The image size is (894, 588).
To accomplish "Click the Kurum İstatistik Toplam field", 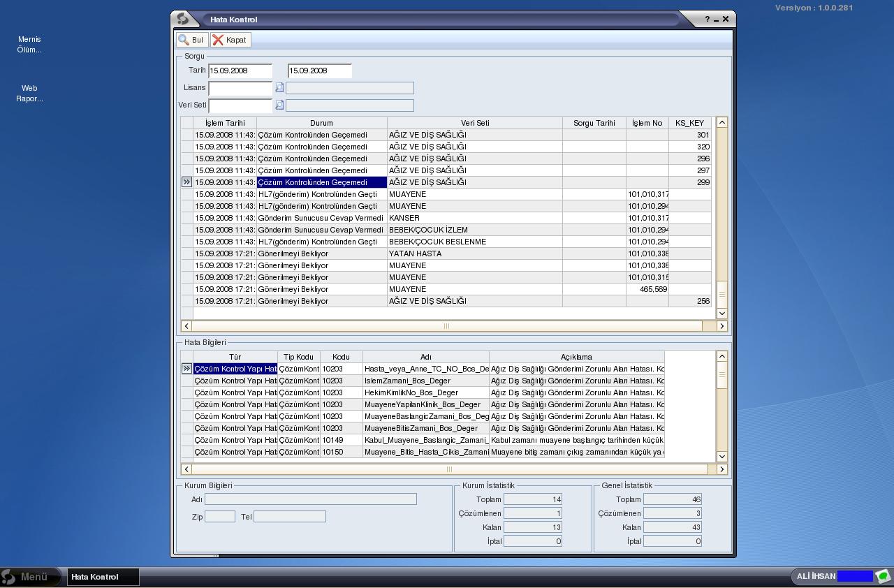I will (x=533, y=499).
